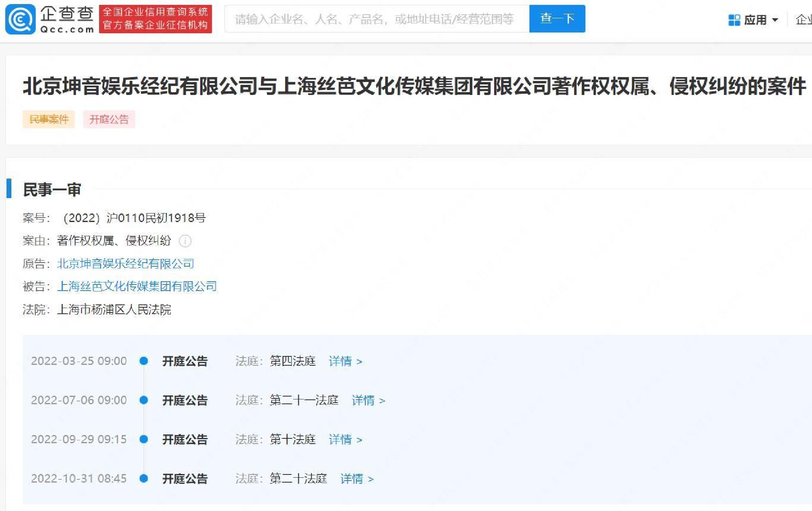The image size is (812, 511).
Task: Click the 企查查 brand name text
Action: click(67, 14)
